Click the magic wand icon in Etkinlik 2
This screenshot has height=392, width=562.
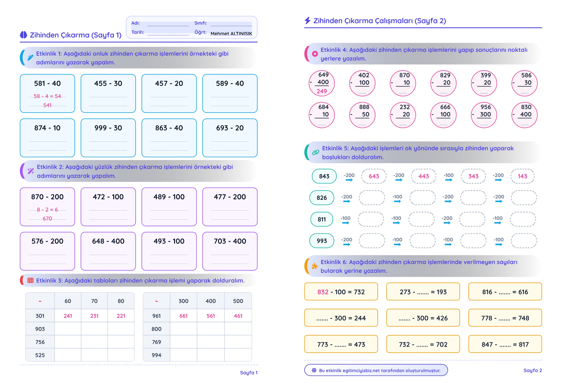31,171
